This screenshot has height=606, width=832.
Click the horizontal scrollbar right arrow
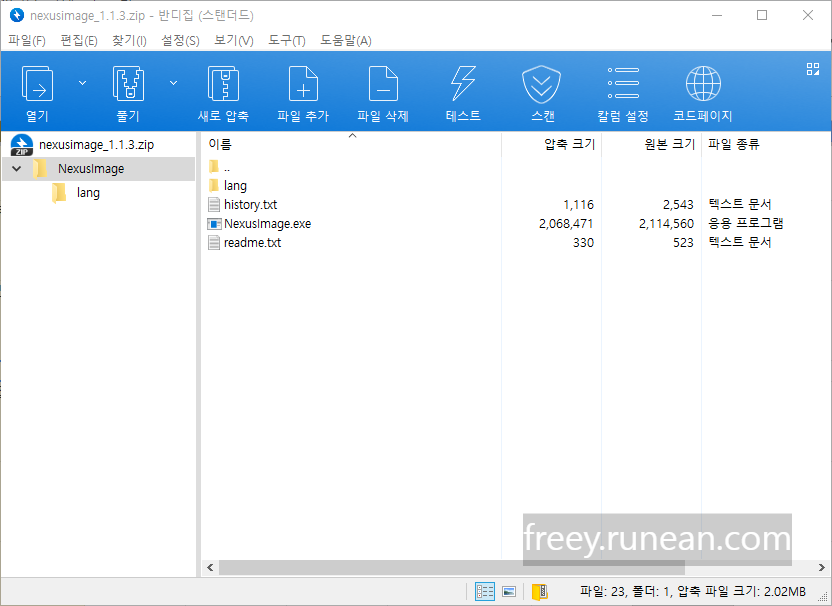821,567
